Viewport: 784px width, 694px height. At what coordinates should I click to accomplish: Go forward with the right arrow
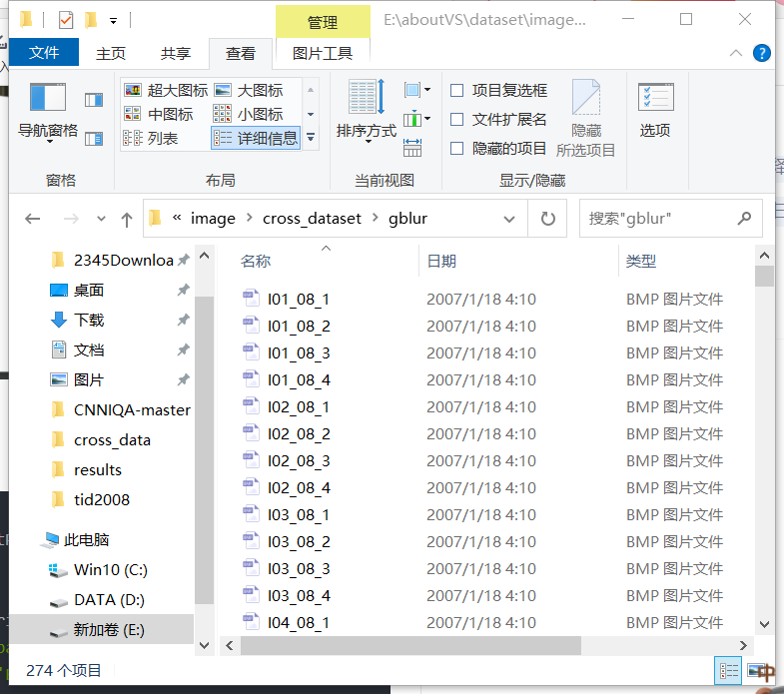point(71,219)
